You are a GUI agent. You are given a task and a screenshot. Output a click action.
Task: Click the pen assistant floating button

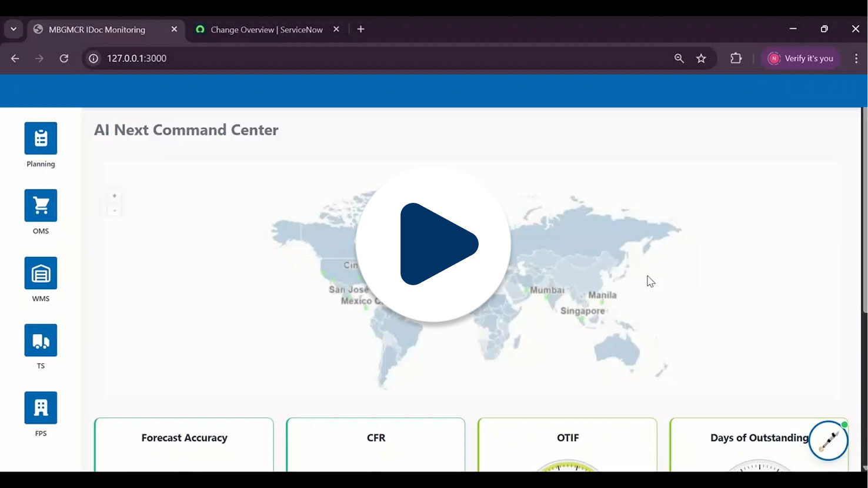828,440
